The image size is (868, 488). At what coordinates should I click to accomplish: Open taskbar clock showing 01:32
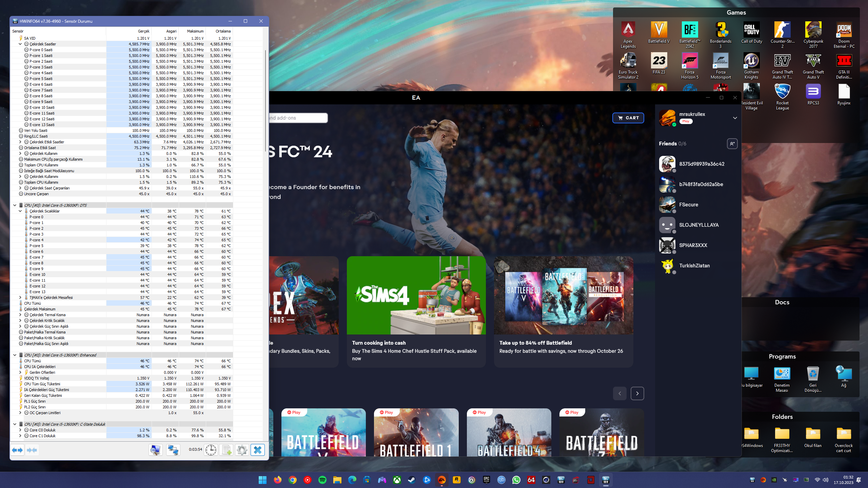pos(843,480)
